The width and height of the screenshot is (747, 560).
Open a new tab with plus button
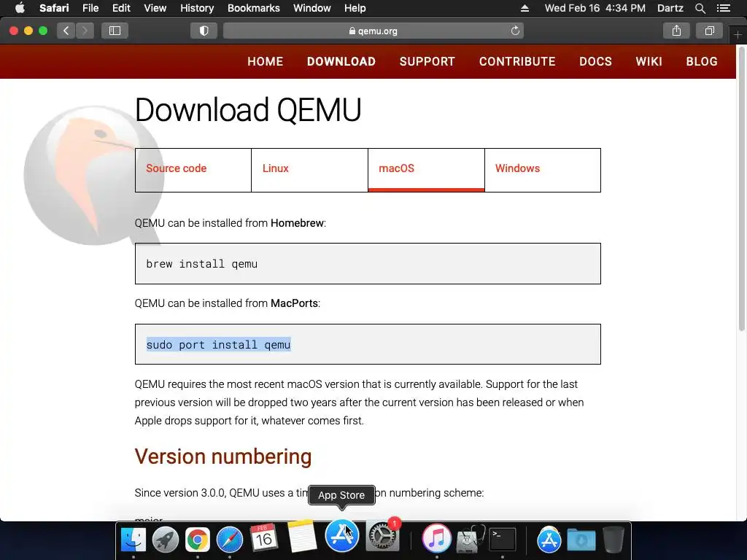(738, 34)
